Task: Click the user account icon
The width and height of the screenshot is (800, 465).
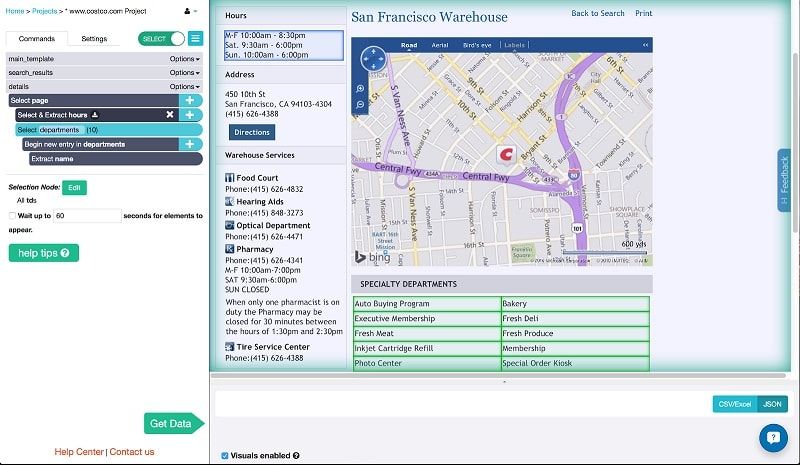Action: (x=187, y=11)
